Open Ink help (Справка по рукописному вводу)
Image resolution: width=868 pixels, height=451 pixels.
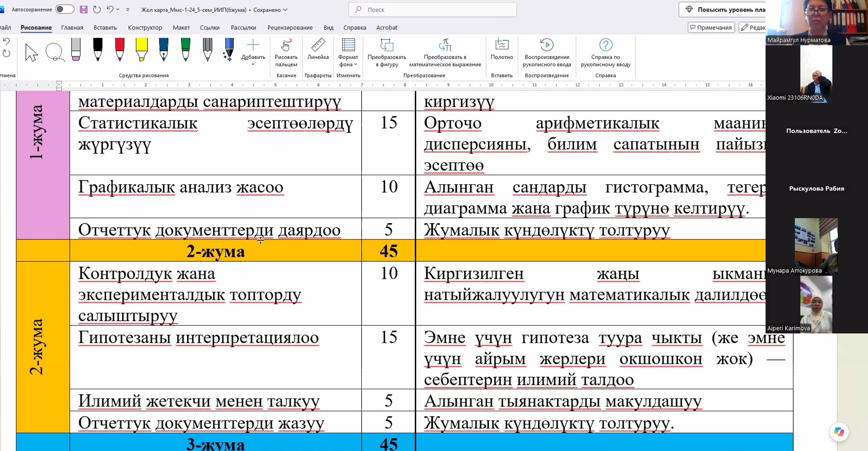point(605,53)
